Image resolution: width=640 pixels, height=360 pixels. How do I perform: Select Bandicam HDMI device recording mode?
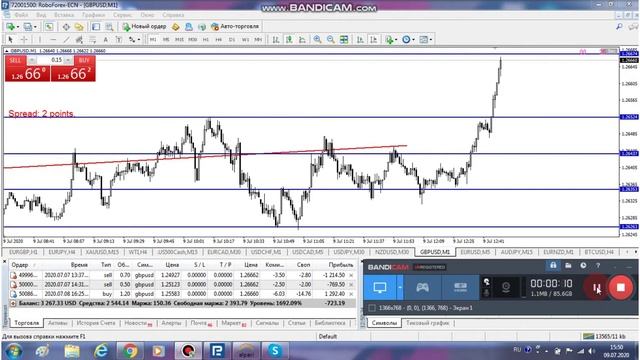460,287
